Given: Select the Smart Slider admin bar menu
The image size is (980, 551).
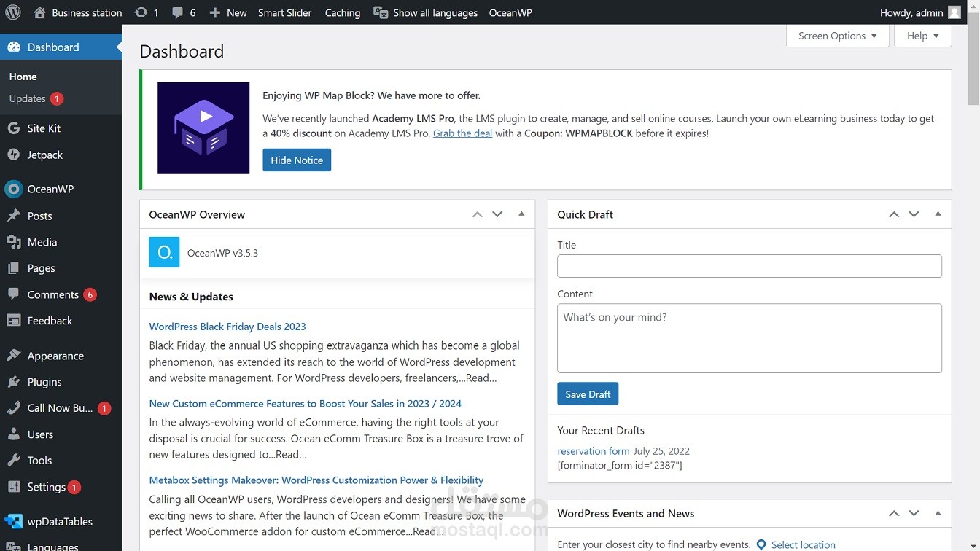Looking at the screenshot, I should point(284,12).
